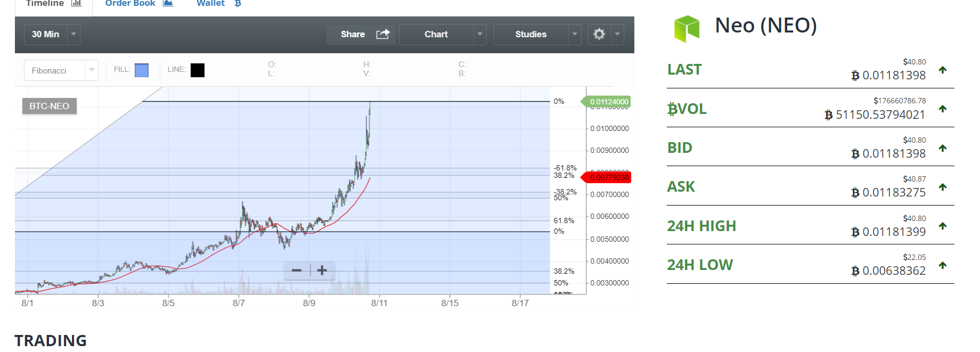Expand the 30 Min interval dropdown arrow
980x352 pixels.
click(x=74, y=34)
